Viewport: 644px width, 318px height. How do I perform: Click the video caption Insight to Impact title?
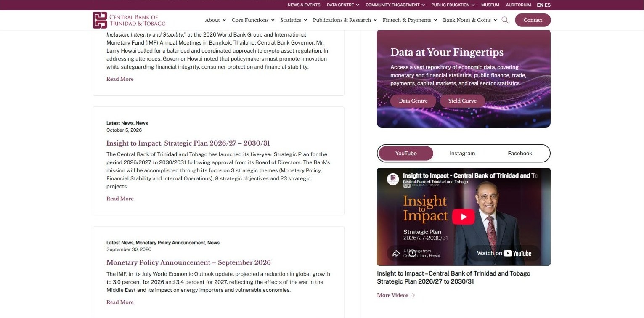click(453, 277)
